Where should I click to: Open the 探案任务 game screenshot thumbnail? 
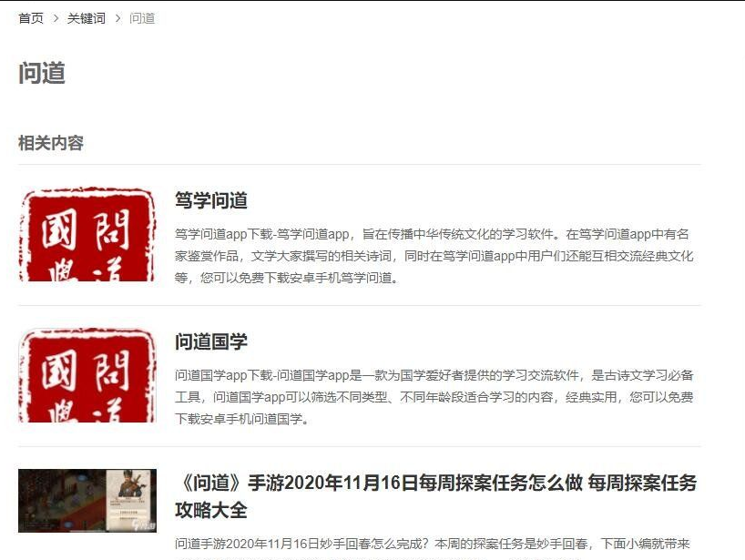pyautogui.click(x=87, y=501)
